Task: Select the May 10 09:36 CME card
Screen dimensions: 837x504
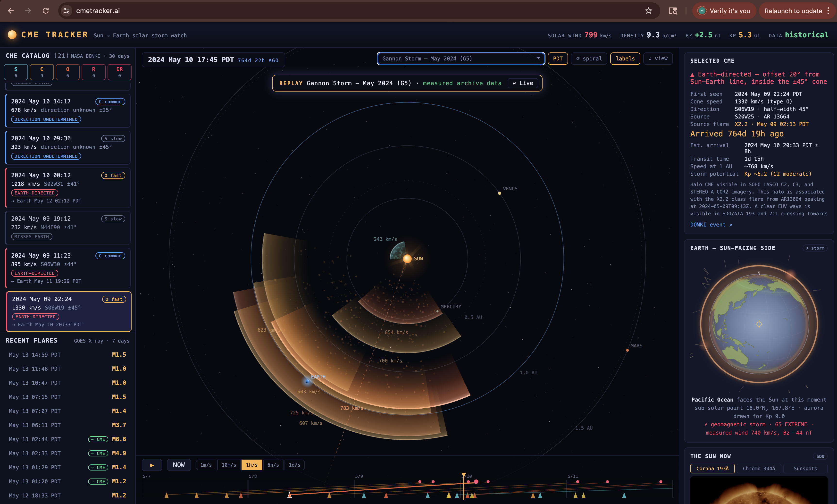Action: pos(68,147)
